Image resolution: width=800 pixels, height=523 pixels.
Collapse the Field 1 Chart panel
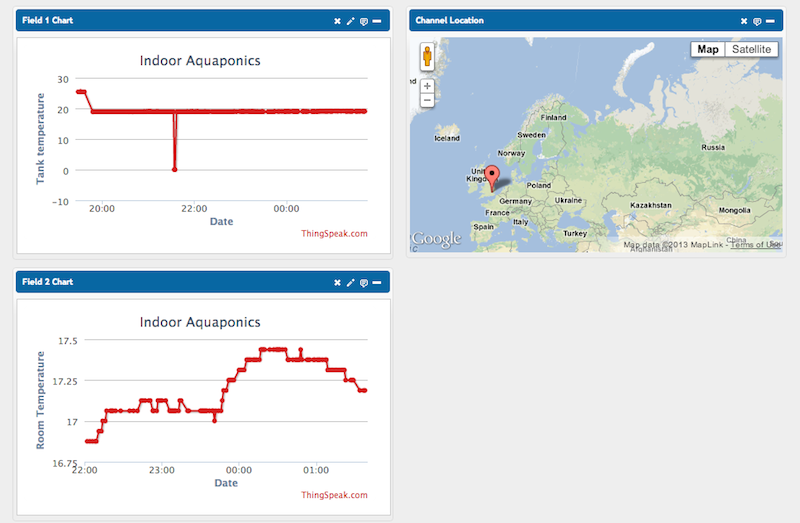coord(376,20)
